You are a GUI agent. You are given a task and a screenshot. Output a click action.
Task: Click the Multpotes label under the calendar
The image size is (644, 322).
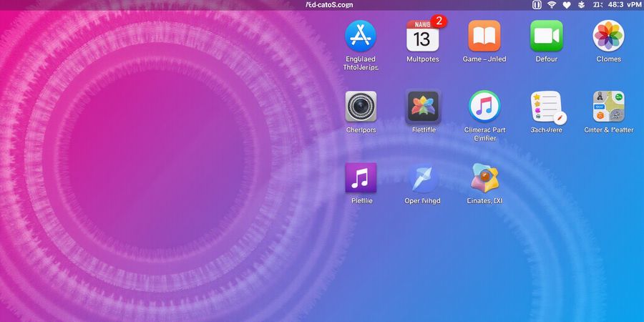423,59
